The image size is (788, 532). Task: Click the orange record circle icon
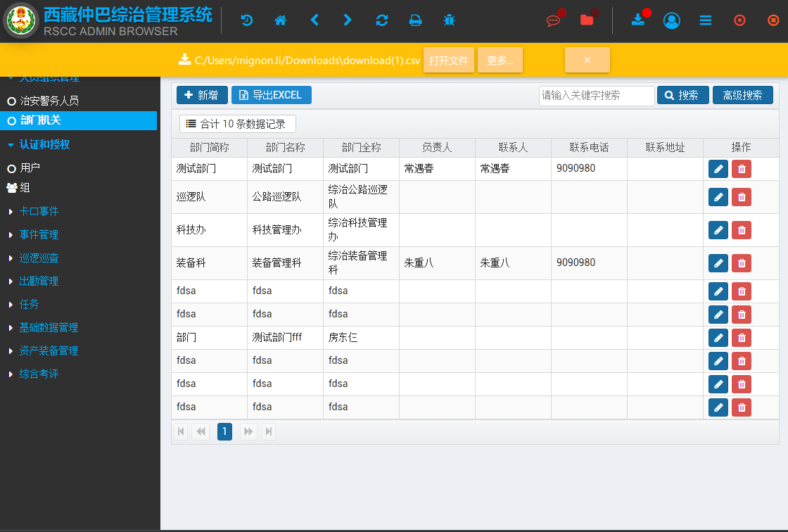[739, 20]
